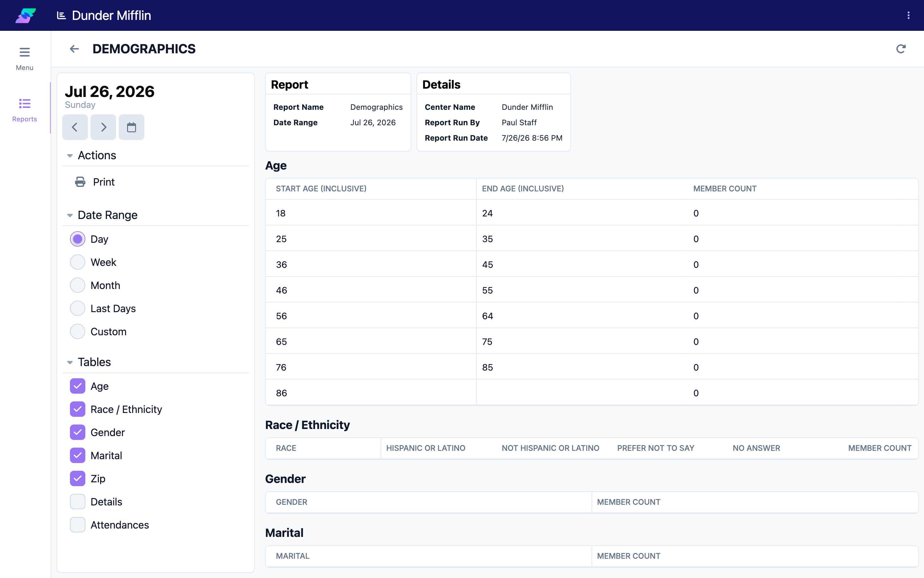
Task: Collapse the Date Range section
Action: pyautogui.click(x=70, y=215)
